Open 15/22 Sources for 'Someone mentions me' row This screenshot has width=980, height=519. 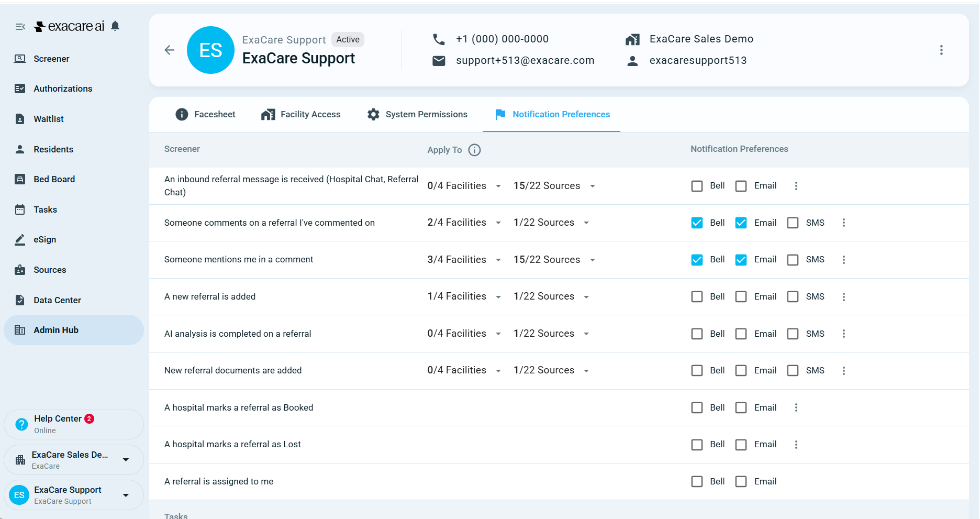click(555, 260)
